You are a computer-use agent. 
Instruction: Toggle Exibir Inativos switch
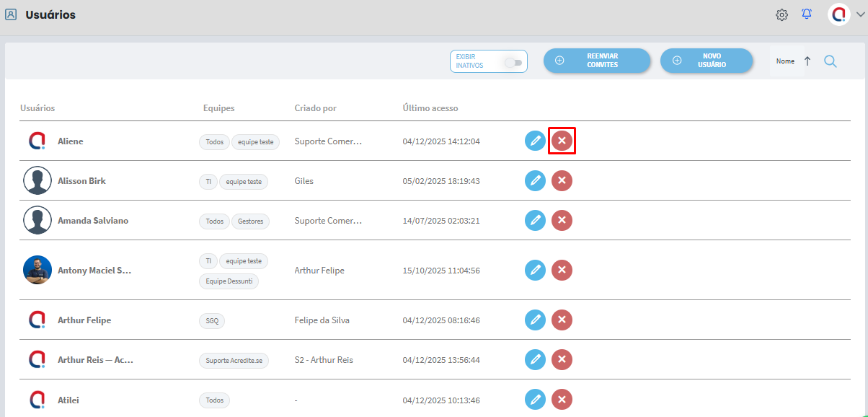[513, 63]
